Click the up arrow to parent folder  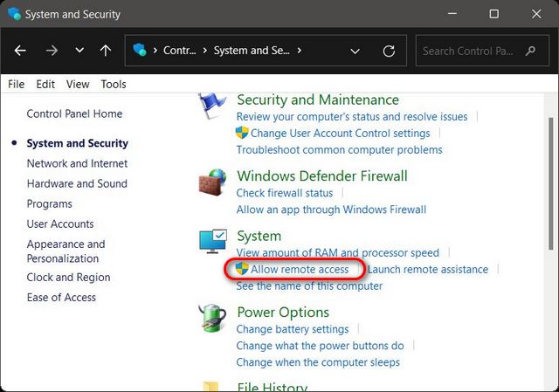pyautogui.click(x=105, y=51)
